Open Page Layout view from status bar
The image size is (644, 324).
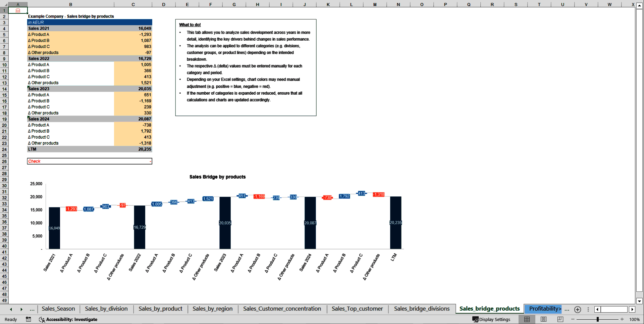coord(543,319)
